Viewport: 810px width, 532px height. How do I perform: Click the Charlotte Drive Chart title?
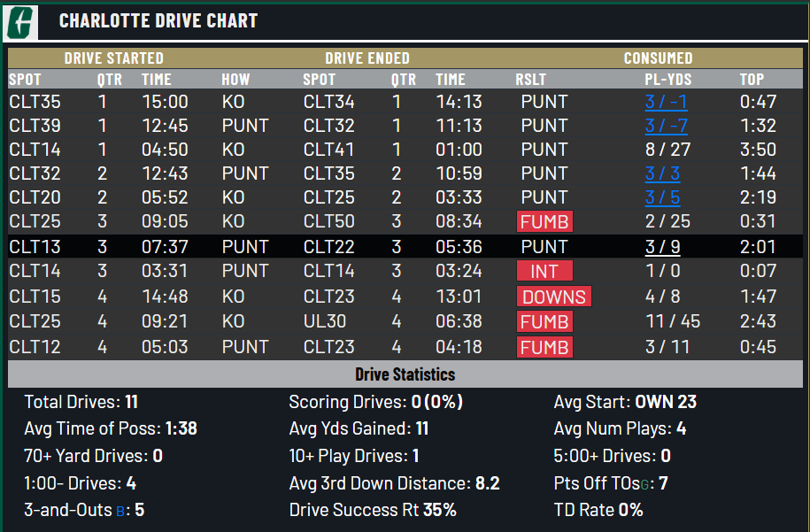(x=158, y=20)
